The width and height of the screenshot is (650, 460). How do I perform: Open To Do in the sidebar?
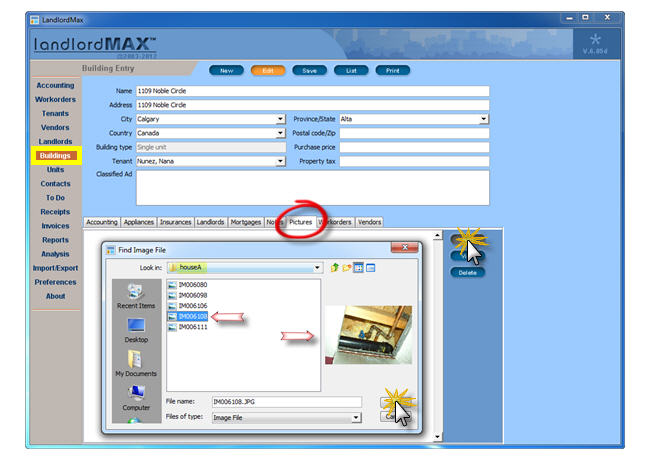pos(55,198)
